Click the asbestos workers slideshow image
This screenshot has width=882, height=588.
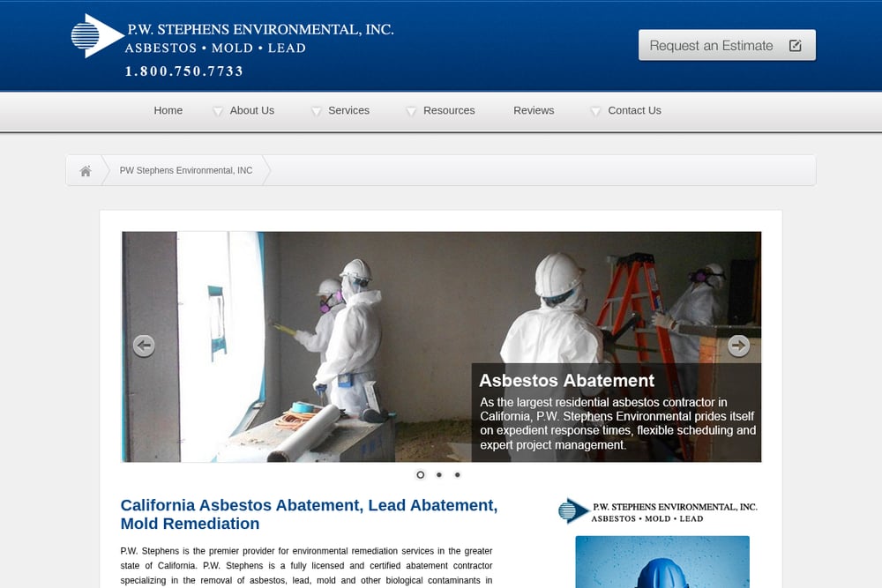point(442,346)
